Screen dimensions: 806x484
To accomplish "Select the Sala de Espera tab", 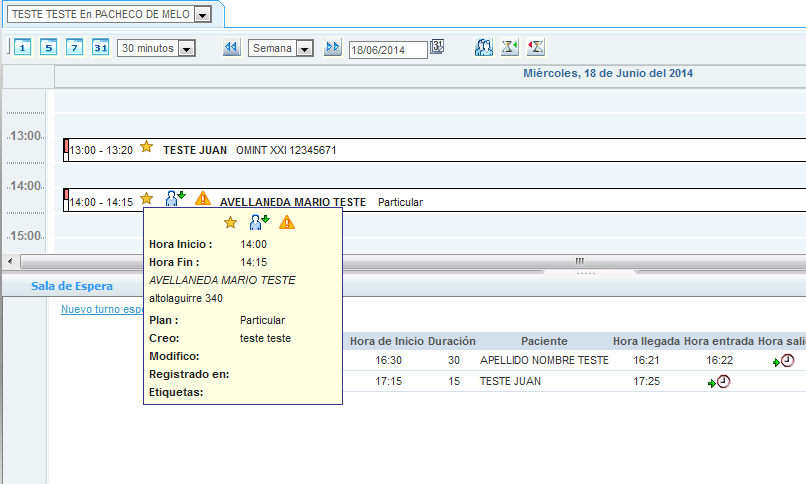I will [x=72, y=286].
